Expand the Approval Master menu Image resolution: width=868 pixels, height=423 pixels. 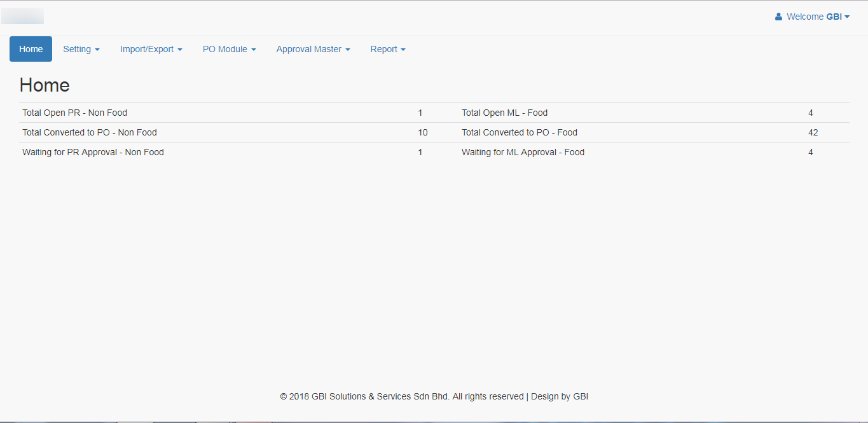[313, 49]
